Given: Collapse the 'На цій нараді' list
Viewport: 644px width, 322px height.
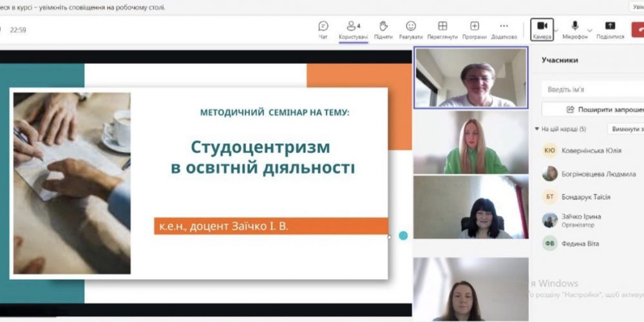Looking at the screenshot, I should 538,129.
